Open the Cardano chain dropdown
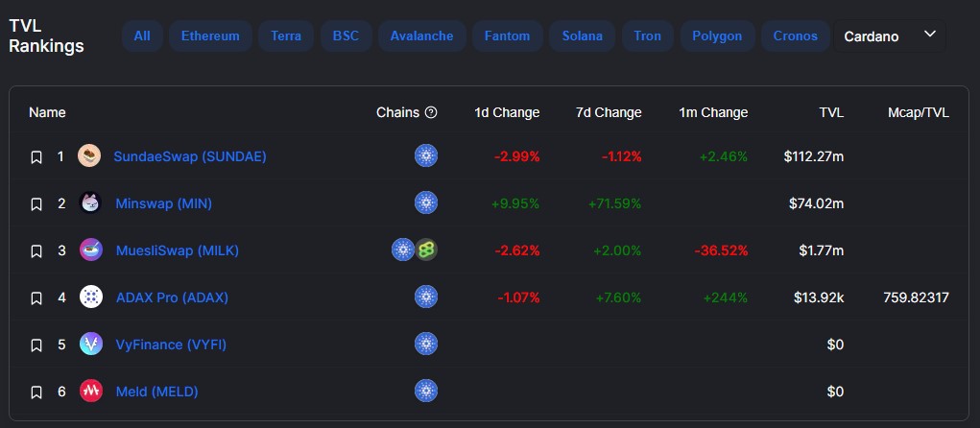Image resolution: width=980 pixels, height=428 pixels. click(x=890, y=36)
